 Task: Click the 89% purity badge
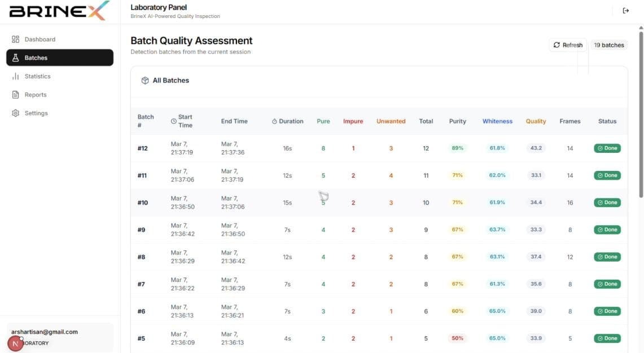coord(458,148)
